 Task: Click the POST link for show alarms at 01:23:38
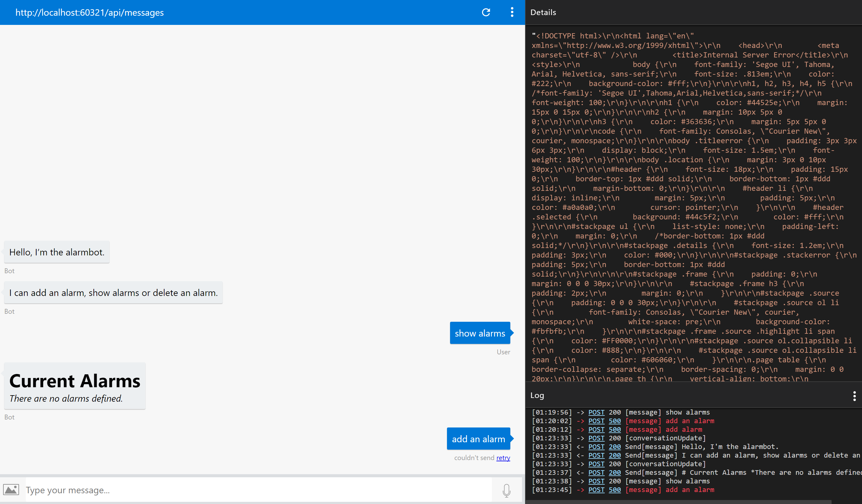[x=596, y=481]
